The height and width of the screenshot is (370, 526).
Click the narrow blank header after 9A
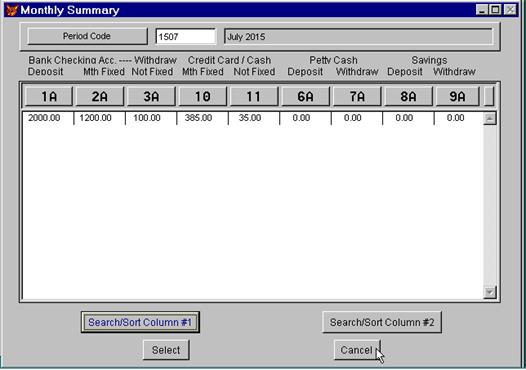click(x=489, y=97)
